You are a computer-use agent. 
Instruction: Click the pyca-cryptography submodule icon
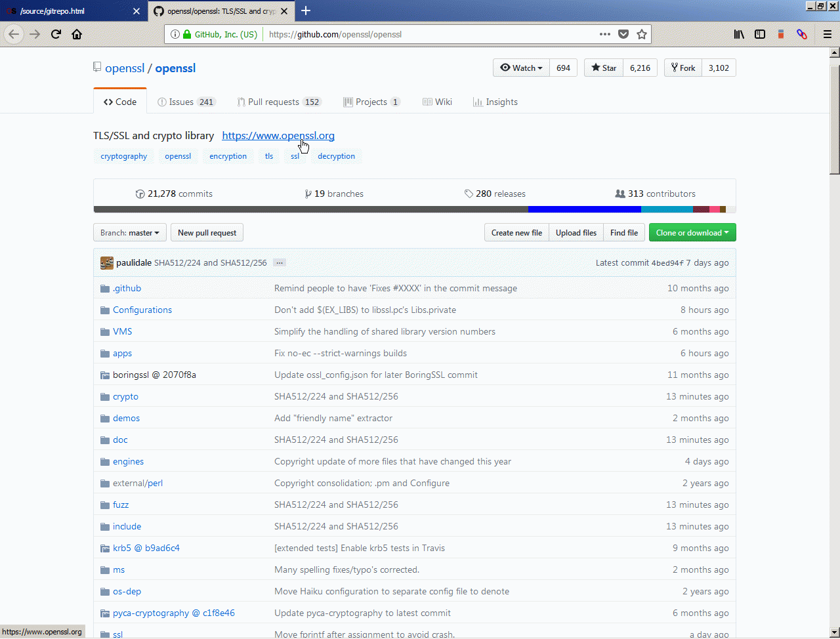(105, 613)
